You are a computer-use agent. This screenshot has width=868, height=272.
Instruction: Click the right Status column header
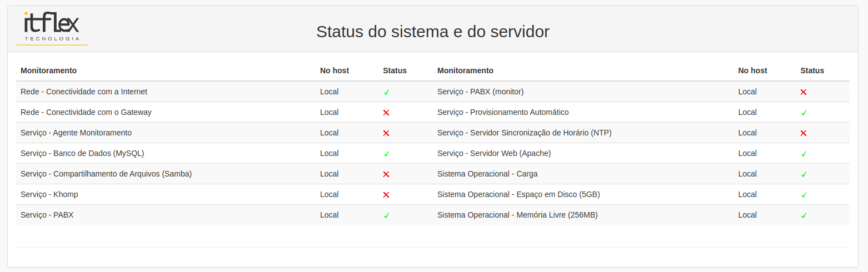pos(812,70)
